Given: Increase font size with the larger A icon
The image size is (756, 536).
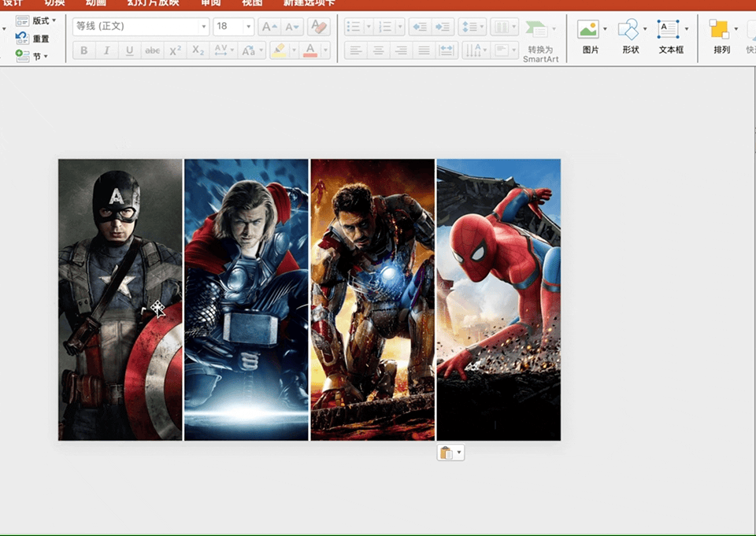Looking at the screenshot, I should pos(269,27).
